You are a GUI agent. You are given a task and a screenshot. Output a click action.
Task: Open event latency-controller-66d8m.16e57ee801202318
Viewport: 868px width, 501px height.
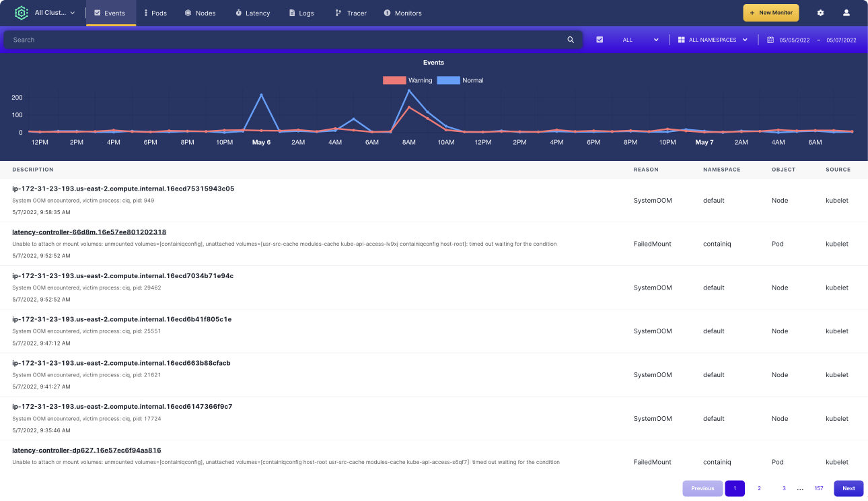[89, 232]
